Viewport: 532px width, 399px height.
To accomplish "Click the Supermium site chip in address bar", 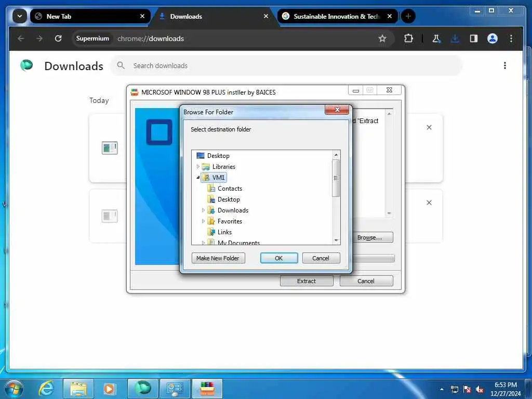I will pos(92,38).
